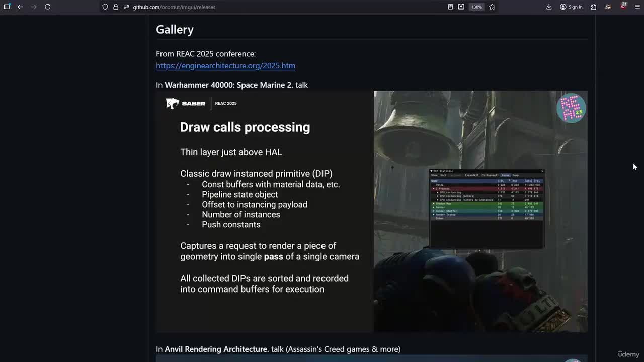Click the github.com address bar URL field
The height and width of the screenshot is (362, 644).
point(282,7)
